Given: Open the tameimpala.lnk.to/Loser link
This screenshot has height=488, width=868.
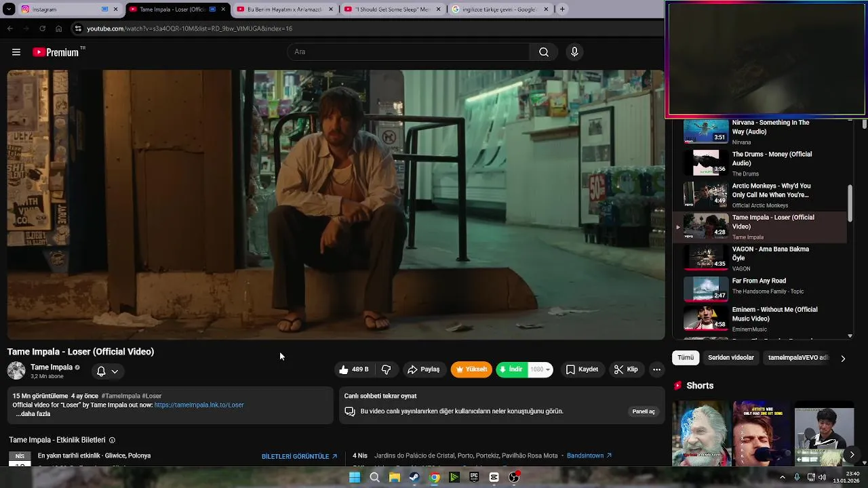Looking at the screenshot, I should [199, 405].
